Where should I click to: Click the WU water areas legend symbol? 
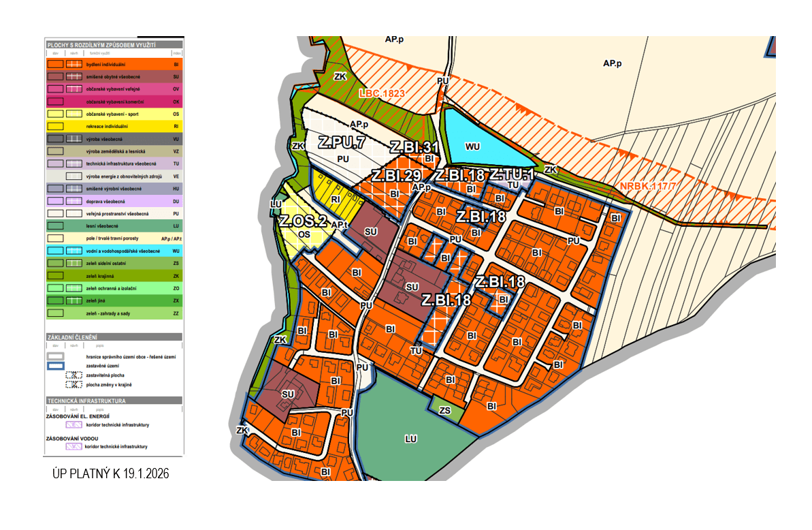(54, 251)
